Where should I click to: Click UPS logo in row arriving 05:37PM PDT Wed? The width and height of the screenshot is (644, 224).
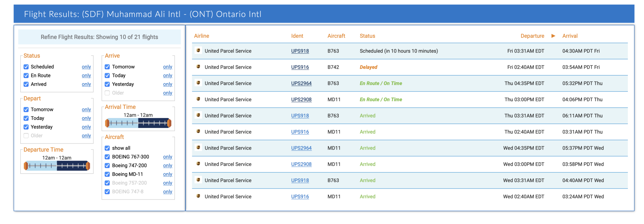[198, 147]
